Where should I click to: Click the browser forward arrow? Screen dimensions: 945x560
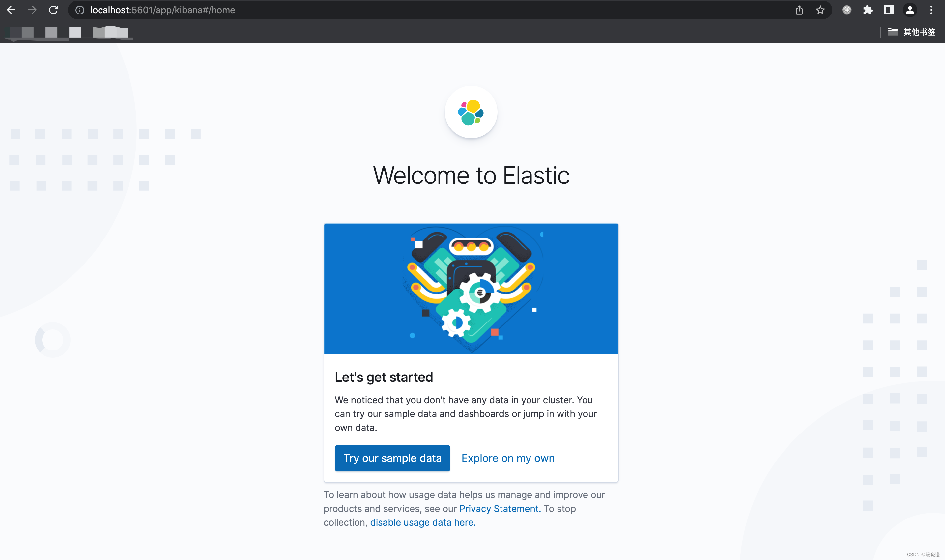point(33,10)
